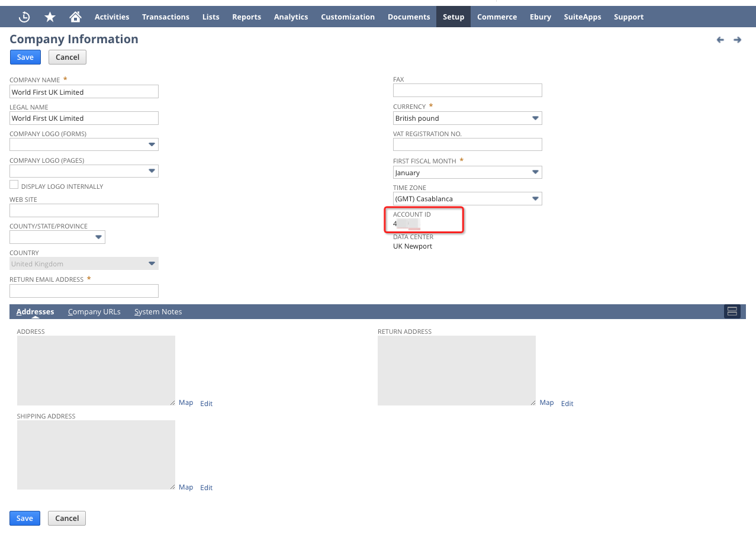
Task: Open the Customization menu
Action: [x=348, y=17]
